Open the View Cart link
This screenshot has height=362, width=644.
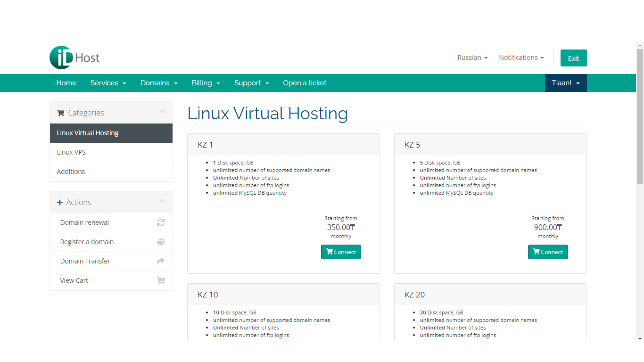coord(111,280)
